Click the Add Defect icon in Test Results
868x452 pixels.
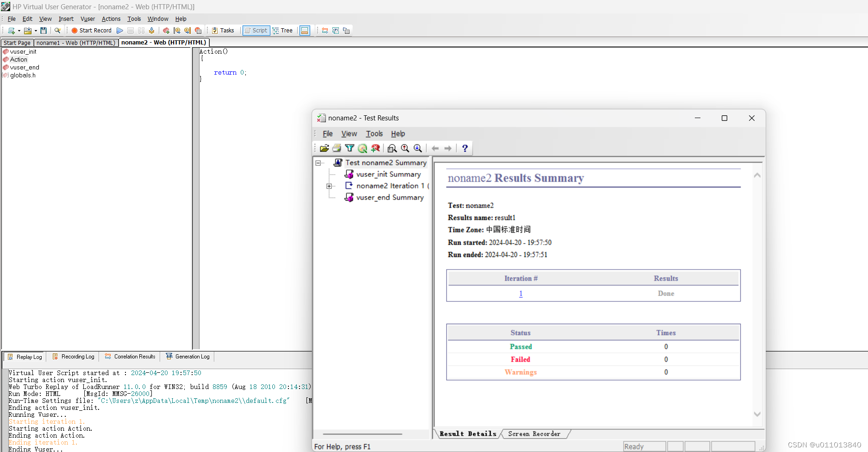375,148
